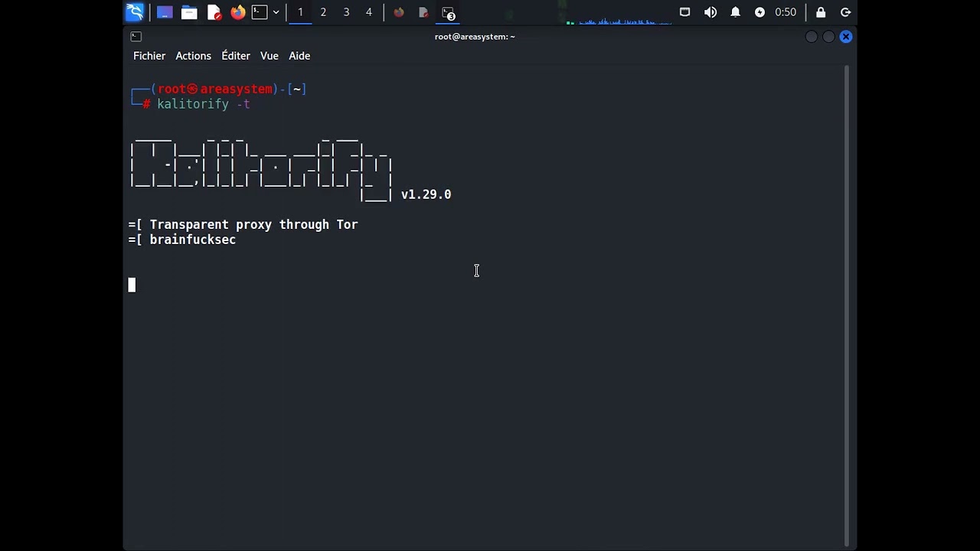
Task: Open the power manager tray icon
Action: (x=759, y=12)
